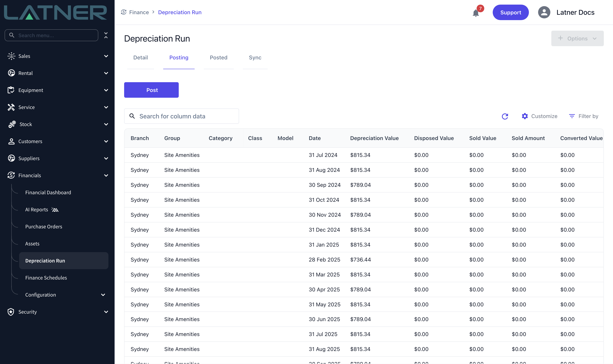Click the refresh table icon
Image resolution: width=613 pixels, height=364 pixels.
[505, 116]
